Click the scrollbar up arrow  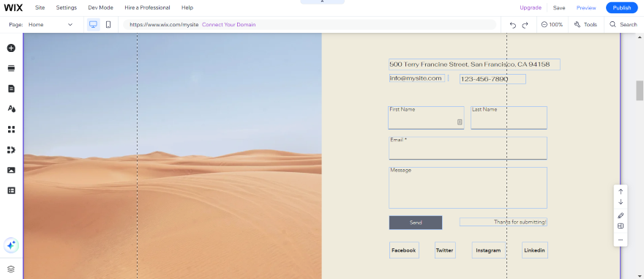(x=640, y=37)
